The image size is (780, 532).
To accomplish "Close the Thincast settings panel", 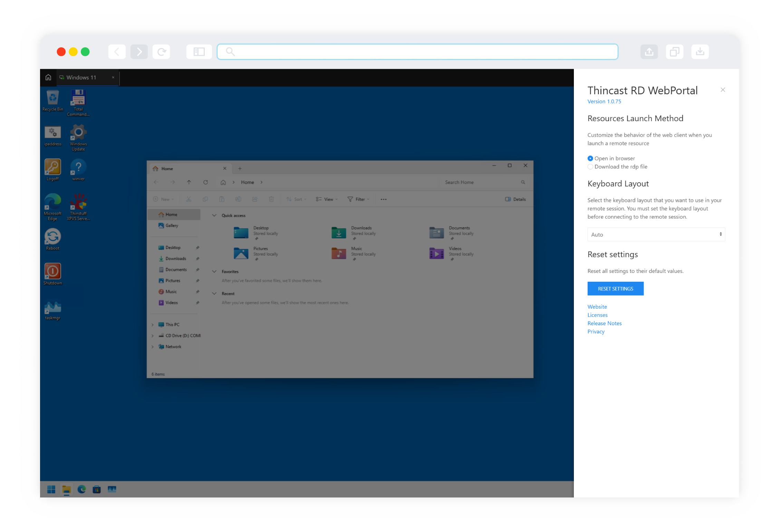I will 723,90.
